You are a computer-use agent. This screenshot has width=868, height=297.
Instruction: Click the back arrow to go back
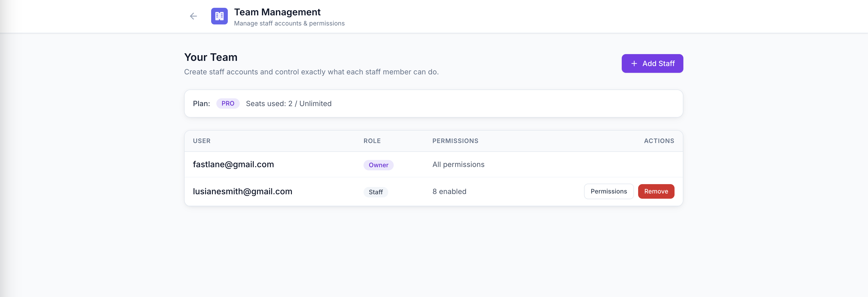tap(193, 16)
